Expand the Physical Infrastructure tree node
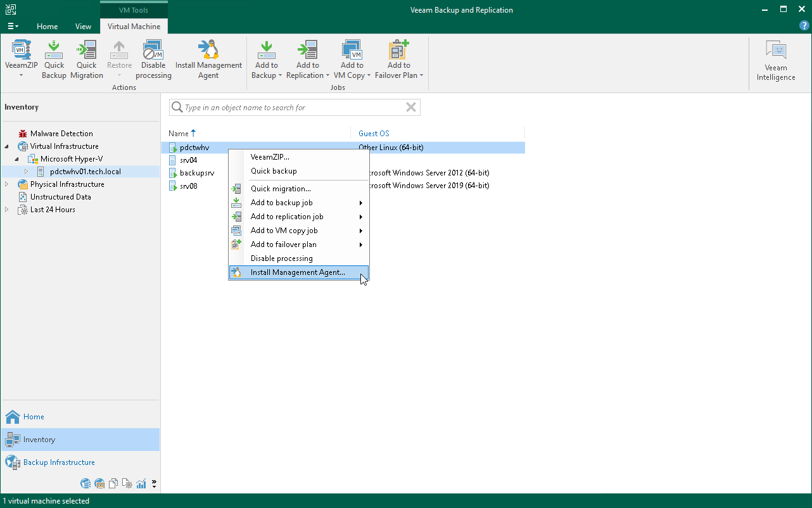 pyautogui.click(x=8, y=184)
